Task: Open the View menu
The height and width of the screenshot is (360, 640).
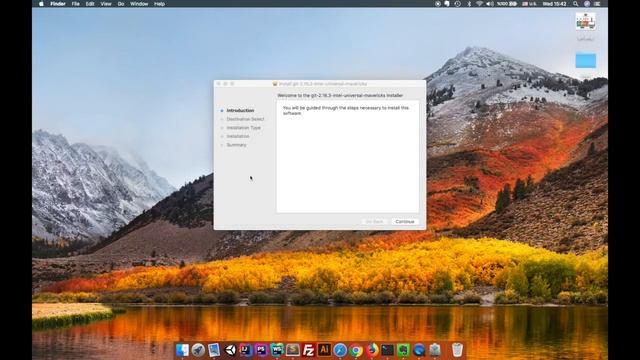Action: (x=106, y=4)
